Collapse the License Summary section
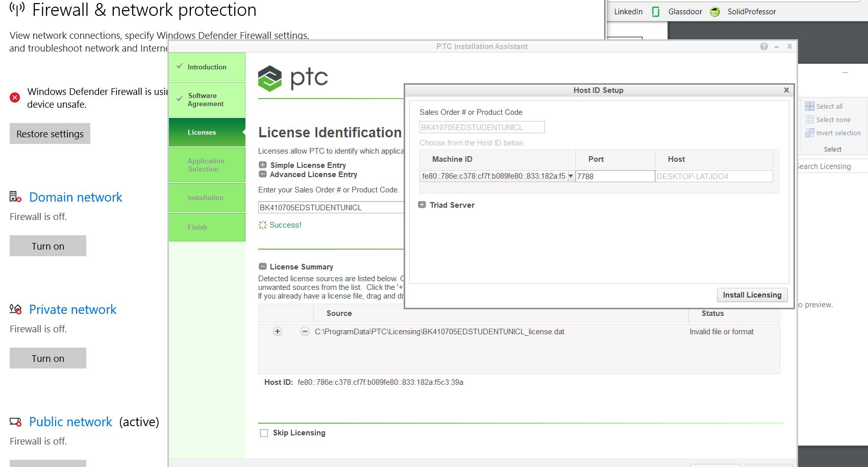Viewport: 868px width, 467px height. click(263, 266)
